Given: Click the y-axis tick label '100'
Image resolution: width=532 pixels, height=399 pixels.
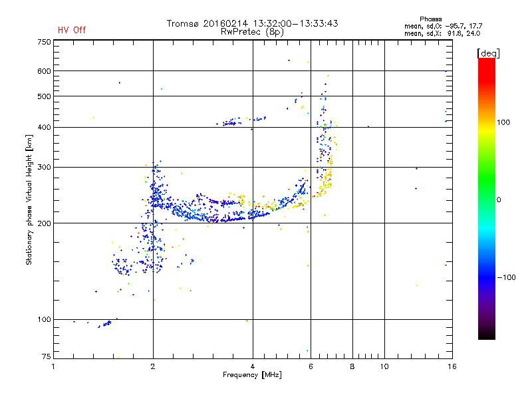Looking at the screenshot, I should (44, 320).
